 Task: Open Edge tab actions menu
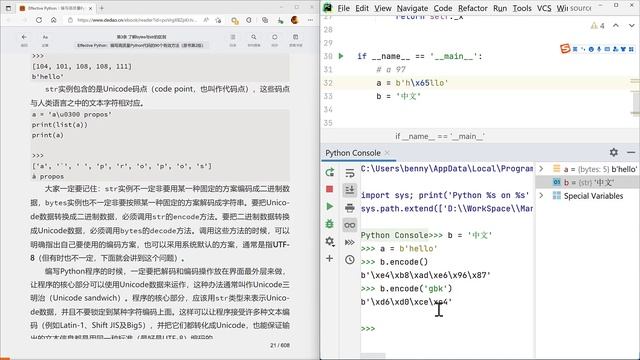click(8, 8)
